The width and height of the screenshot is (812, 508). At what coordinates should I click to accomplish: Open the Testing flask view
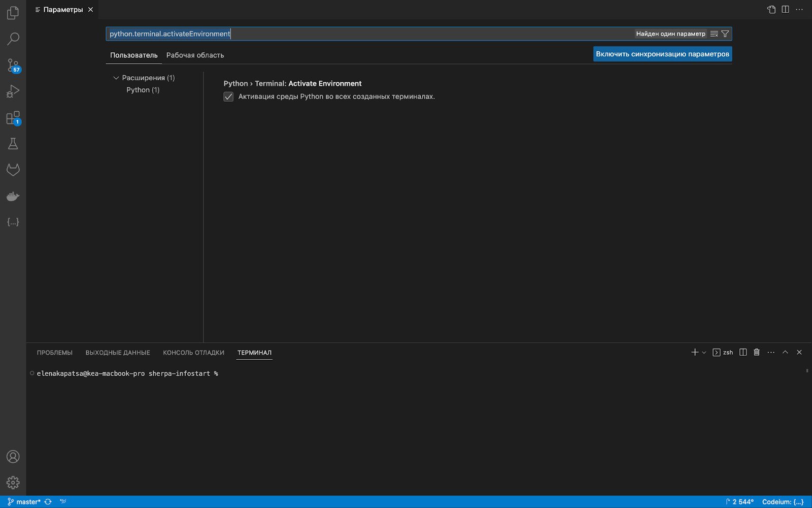pyautogui.click(x=13, y=144)
